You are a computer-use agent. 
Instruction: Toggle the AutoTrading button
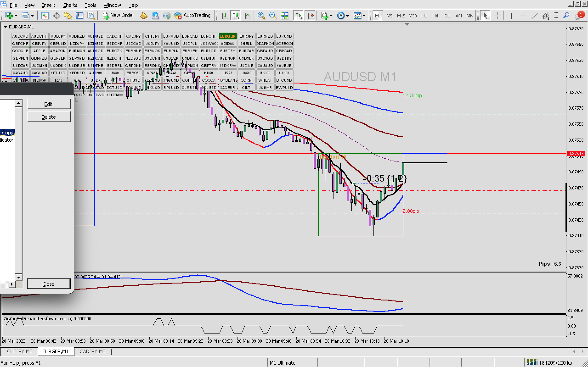[x=193, y=15]
